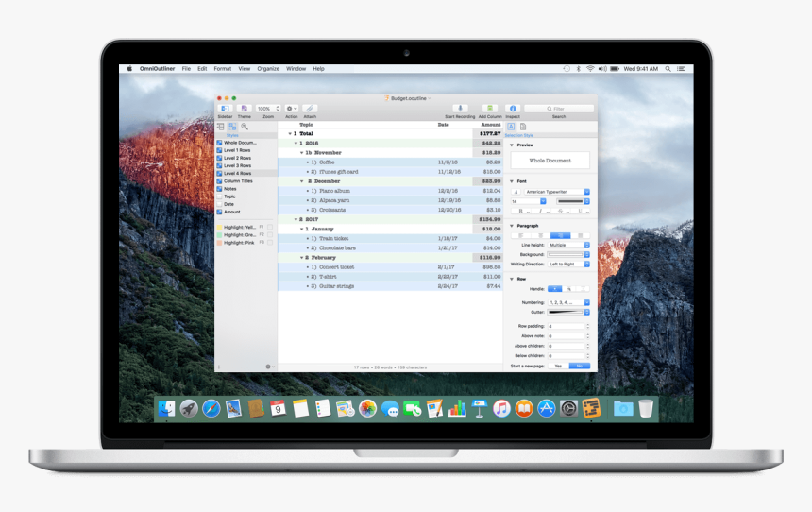
Task: Open Finder from the dock
Action: pos(166,408)
